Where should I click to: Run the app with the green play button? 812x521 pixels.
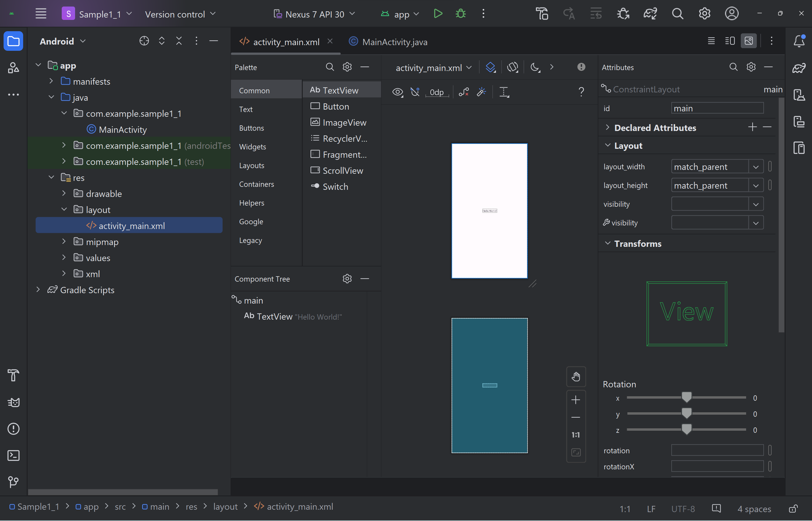coord(438,14)
